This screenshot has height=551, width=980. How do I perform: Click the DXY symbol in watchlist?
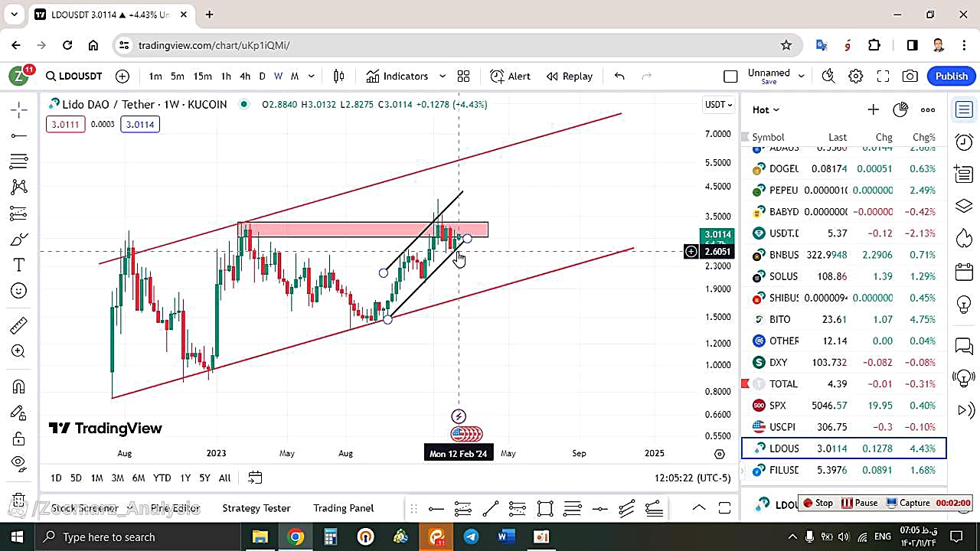coord(778,362)
